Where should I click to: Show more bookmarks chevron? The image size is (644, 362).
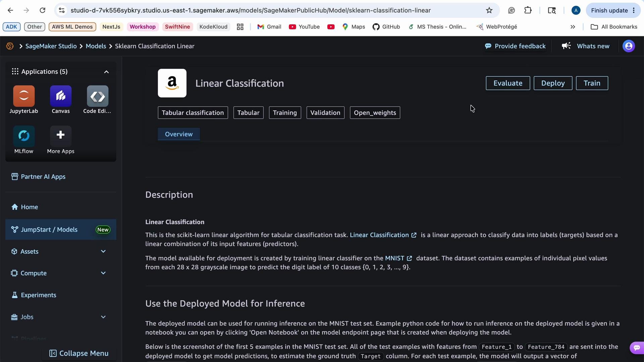[x=573, y=27]
